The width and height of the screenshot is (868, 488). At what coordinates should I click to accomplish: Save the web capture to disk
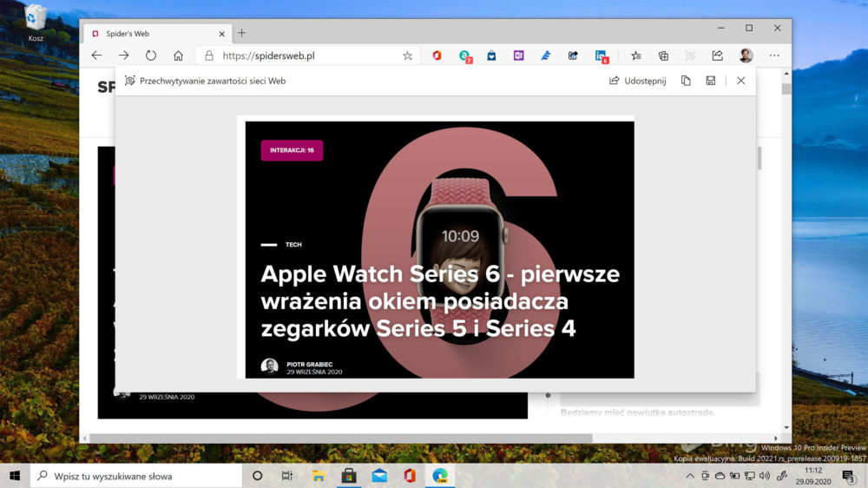pos(711,81)
